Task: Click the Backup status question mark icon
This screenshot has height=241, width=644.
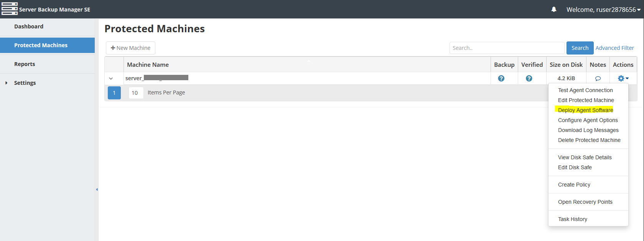Action: point(501,78)
